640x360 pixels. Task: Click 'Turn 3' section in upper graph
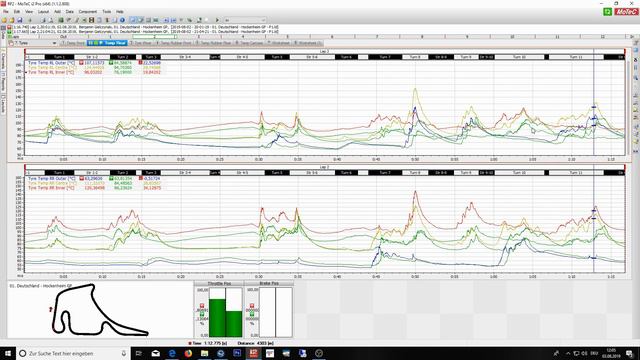coord(151,57)
